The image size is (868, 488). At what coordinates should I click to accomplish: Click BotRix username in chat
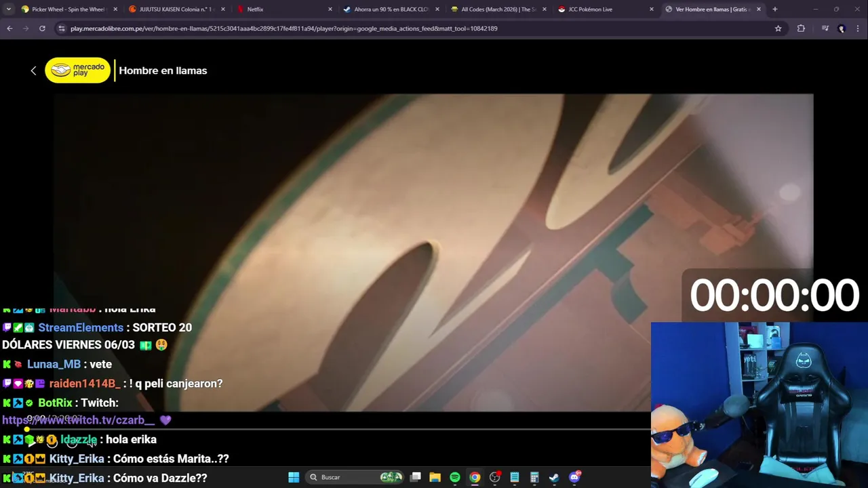point(55,403)
